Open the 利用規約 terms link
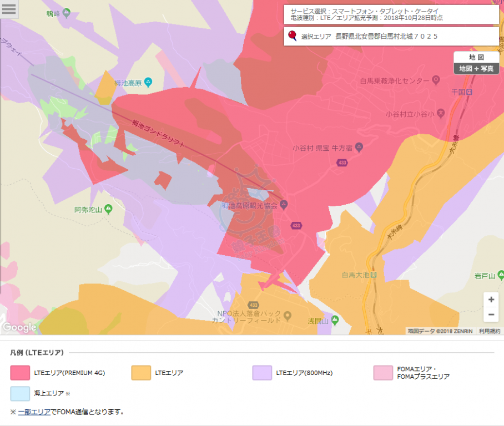 pos(490,331)
